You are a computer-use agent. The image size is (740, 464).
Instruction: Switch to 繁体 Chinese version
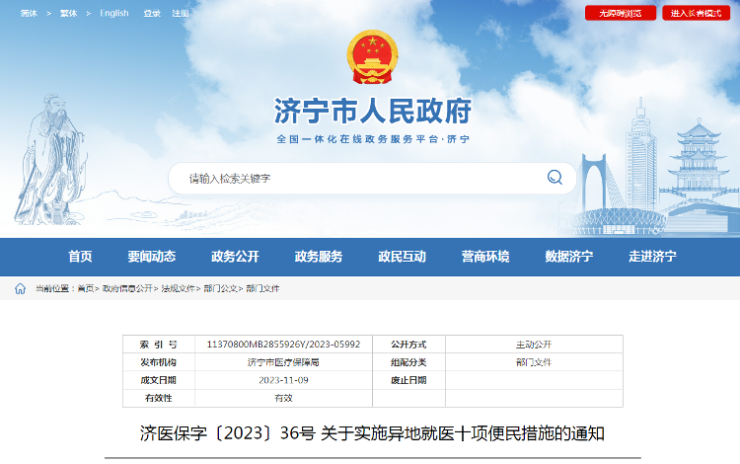pos(68,13)
